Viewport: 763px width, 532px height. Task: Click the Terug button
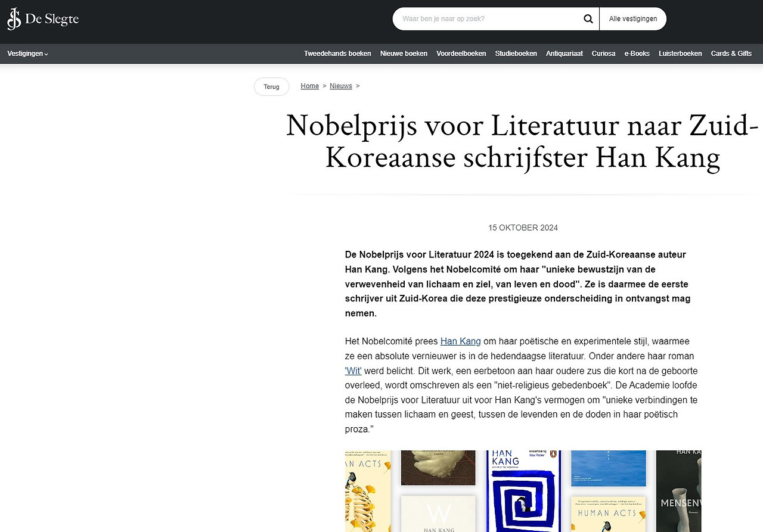pyautogui.click(x=271, y=86)
